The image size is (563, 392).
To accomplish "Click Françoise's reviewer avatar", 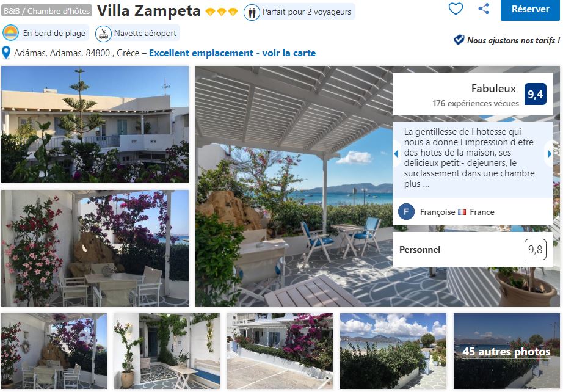I will pos(406,212).
